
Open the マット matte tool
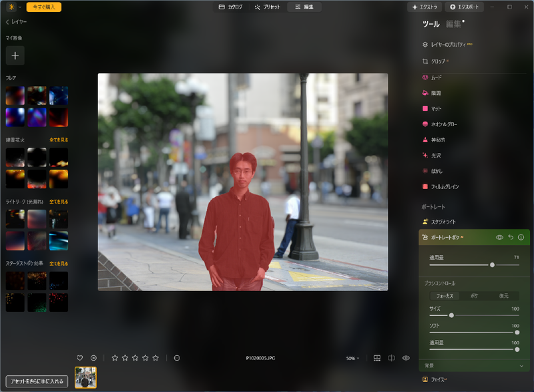tap(431, 109)
